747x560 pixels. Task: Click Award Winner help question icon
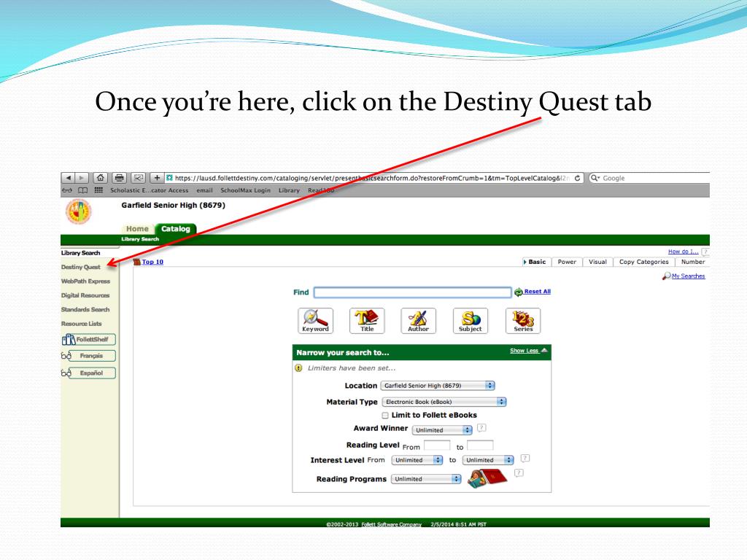[481, 427]
